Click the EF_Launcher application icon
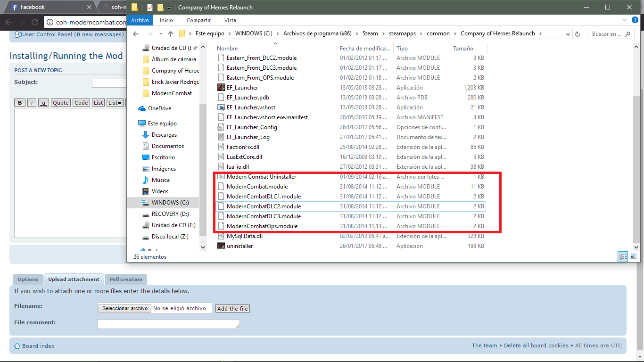644x362 pixels. pos(221,88)
